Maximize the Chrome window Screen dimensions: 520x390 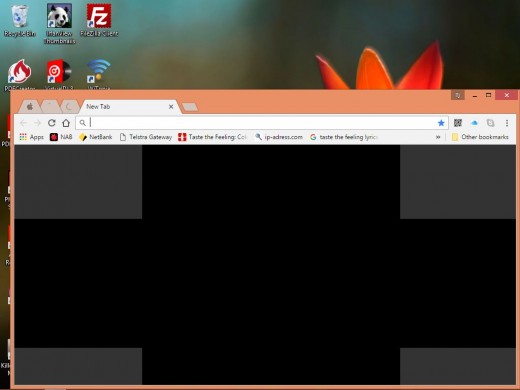[489, 95]
